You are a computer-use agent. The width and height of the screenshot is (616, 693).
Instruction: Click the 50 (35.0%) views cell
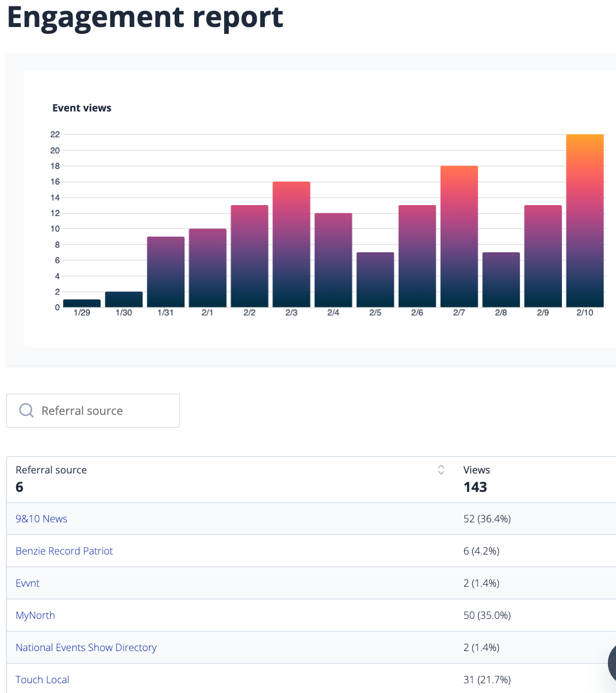[487, 615]
